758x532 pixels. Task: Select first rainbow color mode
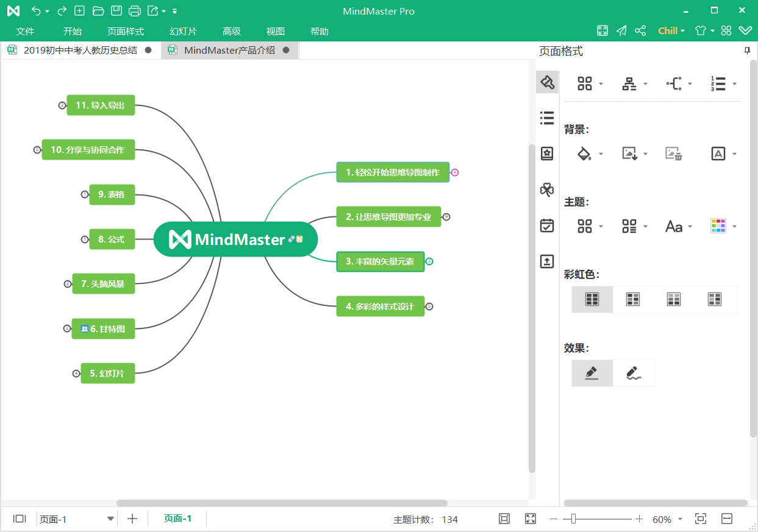(592, 299)
